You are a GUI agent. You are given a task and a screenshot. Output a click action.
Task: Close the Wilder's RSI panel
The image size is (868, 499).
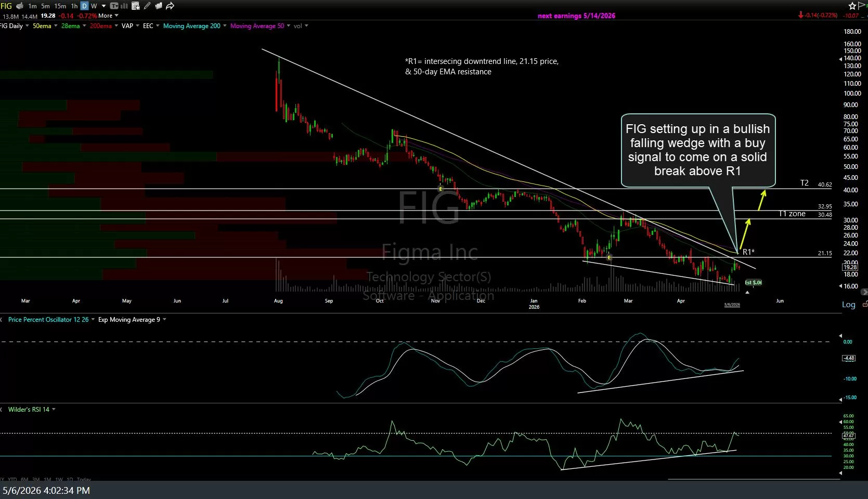(2, 410)
